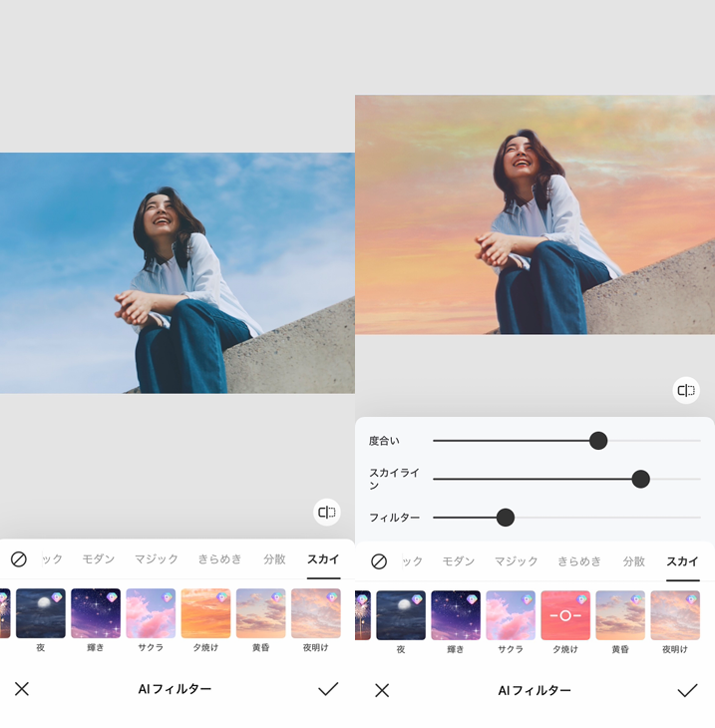Confirm with the checkmark in right screen

click(687, 690)
